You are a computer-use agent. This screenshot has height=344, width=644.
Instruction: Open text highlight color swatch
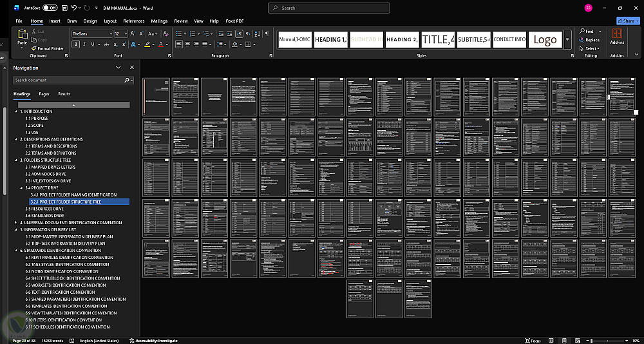147,44
